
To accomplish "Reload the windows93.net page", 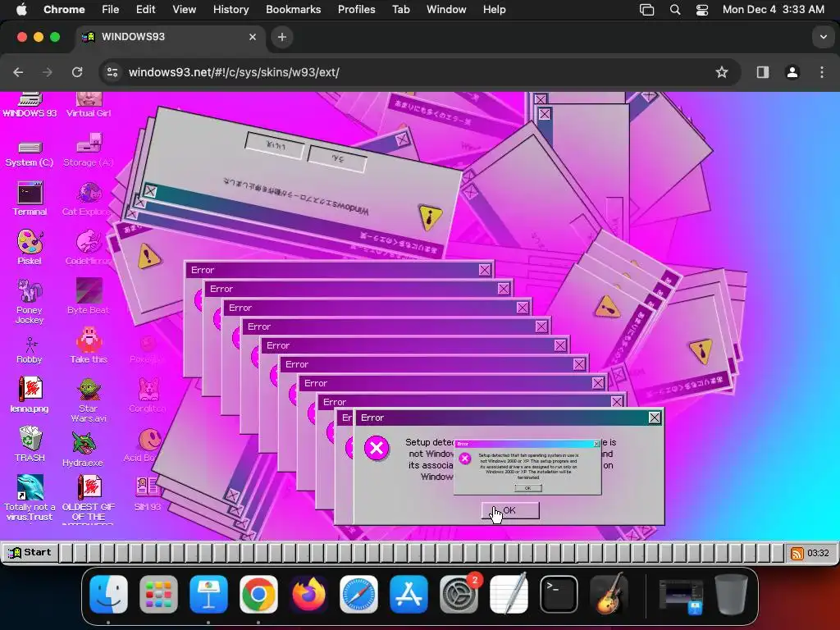I will [x=77, y=72].
